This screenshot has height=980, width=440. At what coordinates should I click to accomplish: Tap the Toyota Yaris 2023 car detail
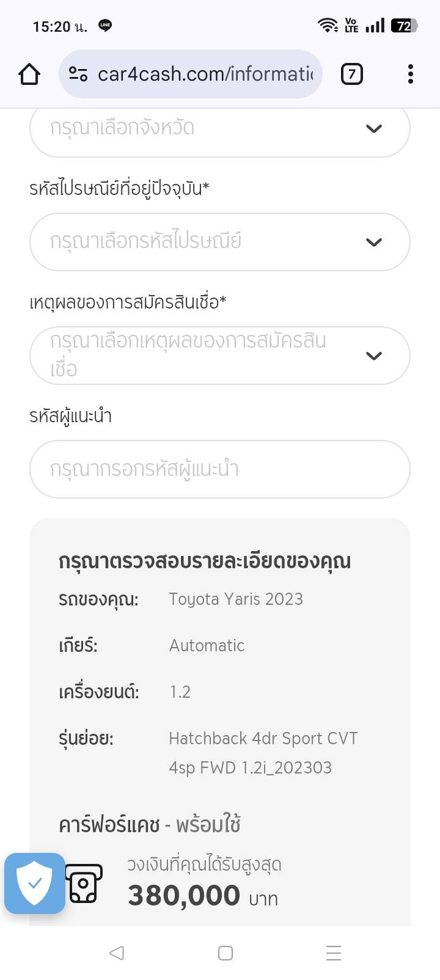point(236,599)
